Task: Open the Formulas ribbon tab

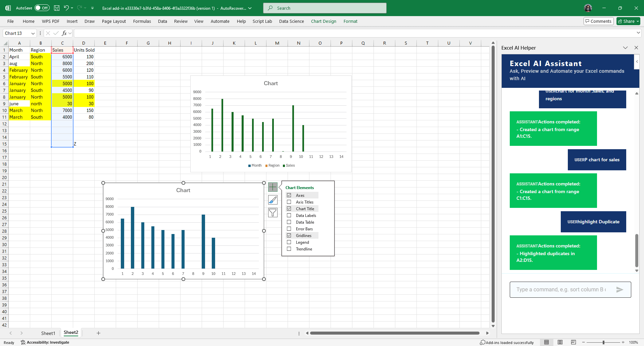Action: pyautogui.click(x=142, y=21)
